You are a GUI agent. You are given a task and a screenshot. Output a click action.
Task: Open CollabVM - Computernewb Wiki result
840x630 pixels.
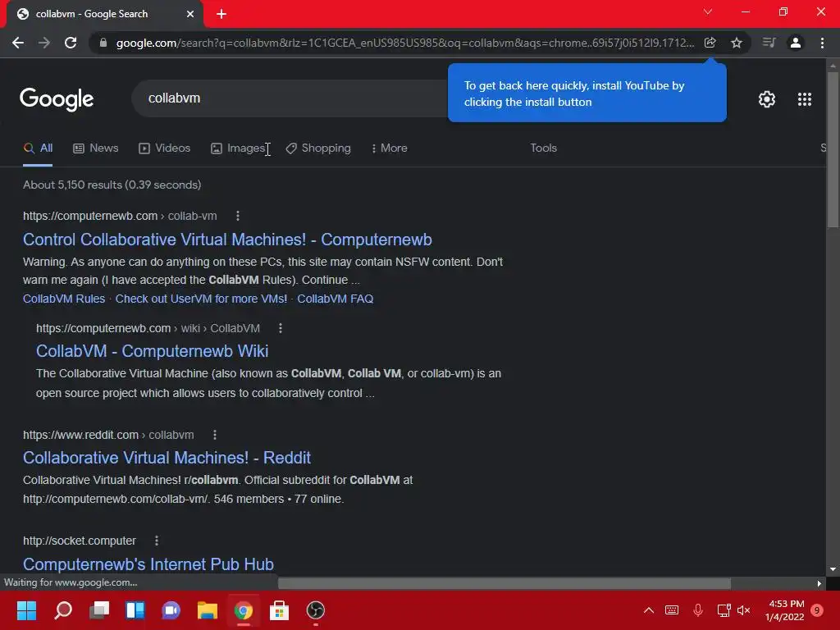[152, 351]
